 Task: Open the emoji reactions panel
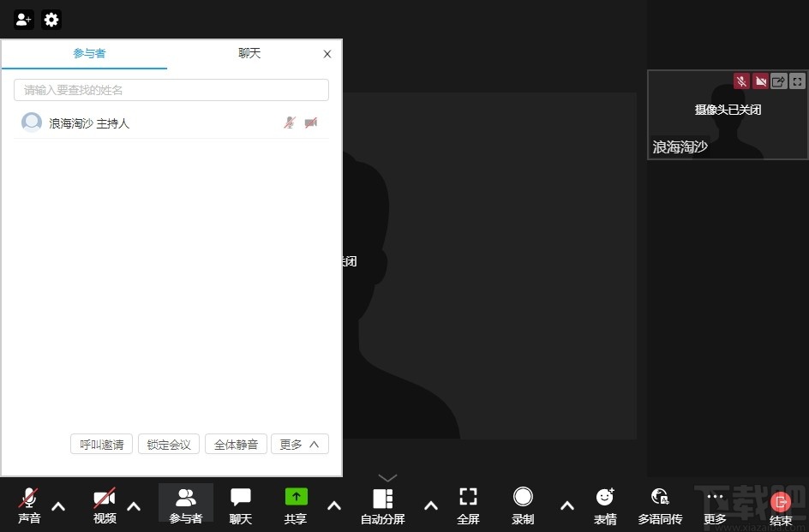pyautogui.click(x=605, y=505)
